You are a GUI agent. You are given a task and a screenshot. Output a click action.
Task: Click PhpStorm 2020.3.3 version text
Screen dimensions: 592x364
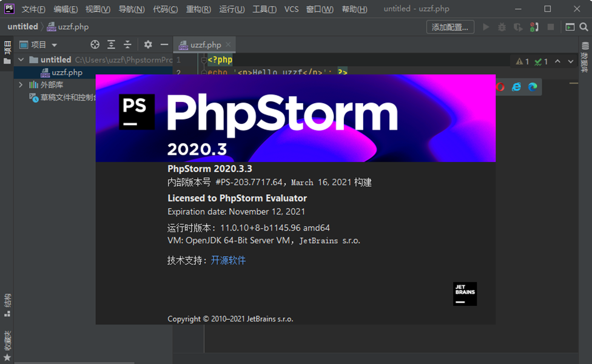[209, 169]
